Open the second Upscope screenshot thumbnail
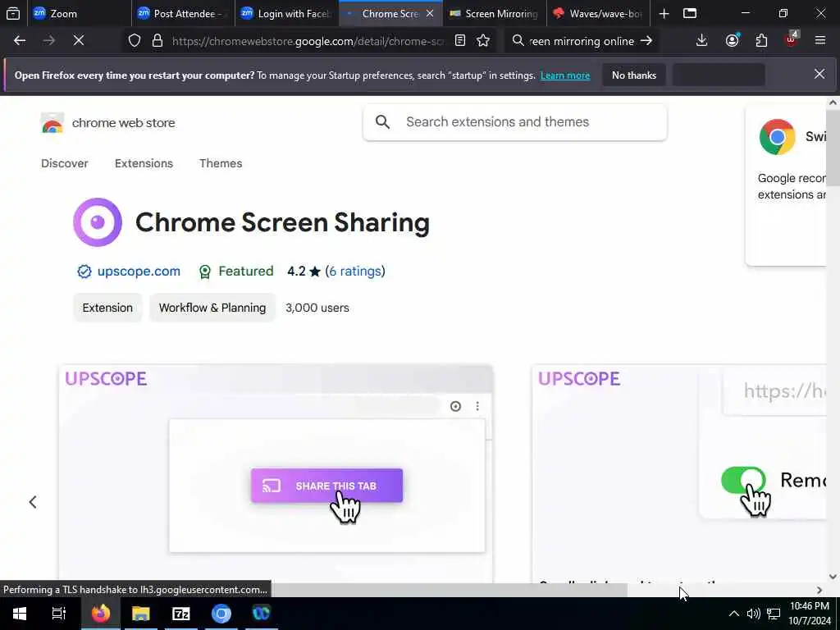 tap(679, 473)
